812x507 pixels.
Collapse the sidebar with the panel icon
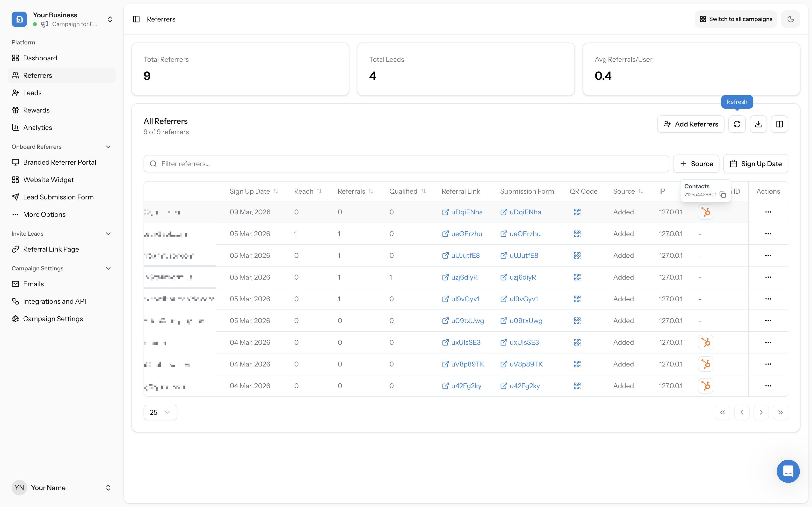click(x=136, y=19)
